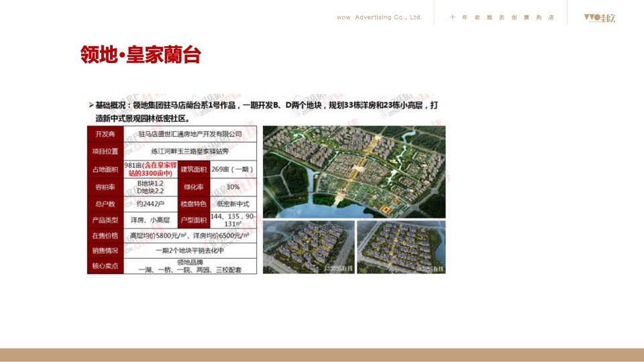Click the wow Advertising Co., Ltd. header text
Viewport: 644px width, 362px height.
click(x=379, y=17)
